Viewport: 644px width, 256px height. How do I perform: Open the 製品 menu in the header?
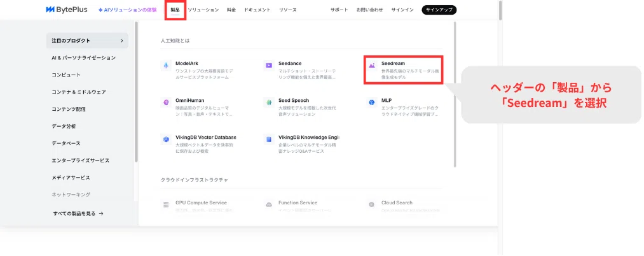(175, 10)
